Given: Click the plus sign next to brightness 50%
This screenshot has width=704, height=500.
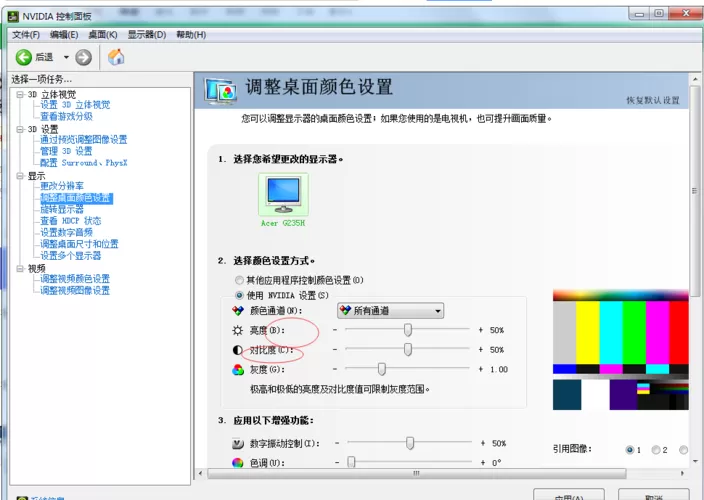Looking at the screenshot, I should click(x=480, y=330).
